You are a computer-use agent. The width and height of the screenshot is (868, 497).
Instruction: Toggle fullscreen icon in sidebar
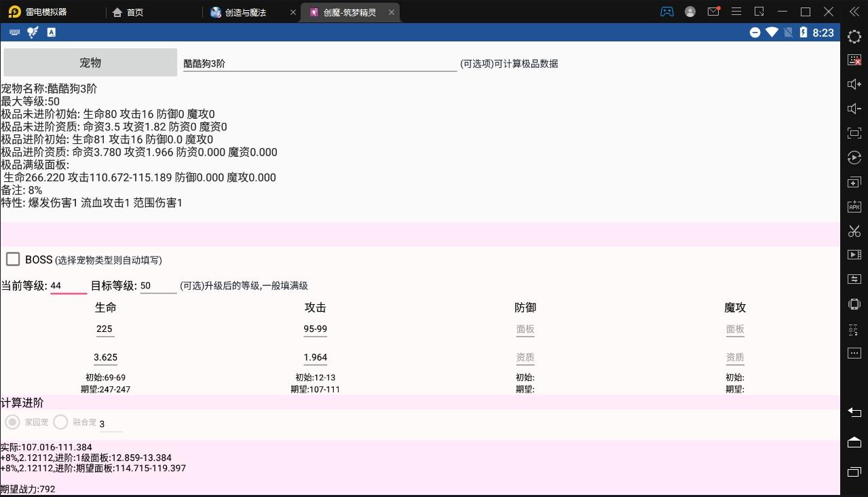click(854, 133)
